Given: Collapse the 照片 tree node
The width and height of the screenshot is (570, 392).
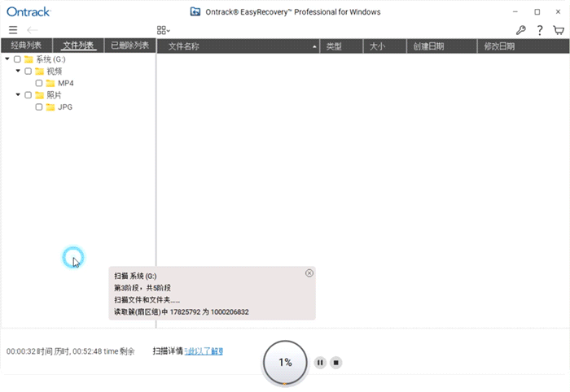Looking at the screenshot, I should coord(18,94).
